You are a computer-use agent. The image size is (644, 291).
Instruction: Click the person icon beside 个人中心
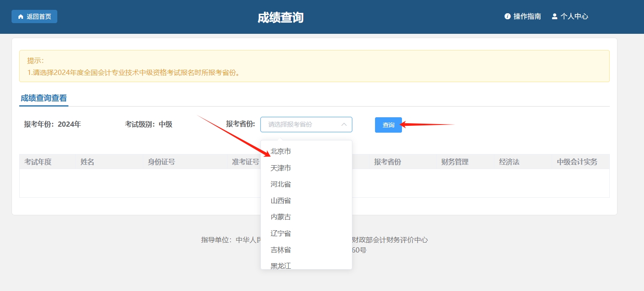[x=555, y=16]
